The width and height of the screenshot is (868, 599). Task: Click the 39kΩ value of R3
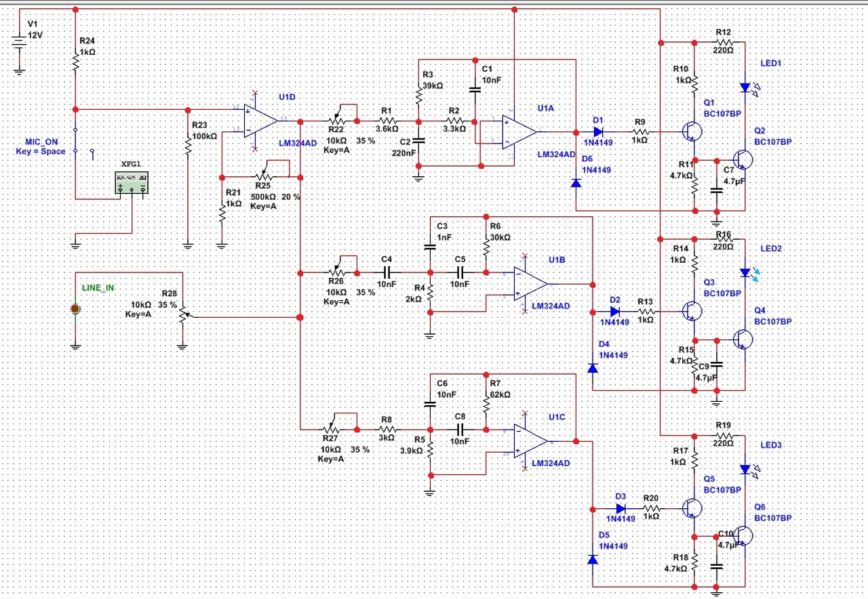(x=432, y=86)
